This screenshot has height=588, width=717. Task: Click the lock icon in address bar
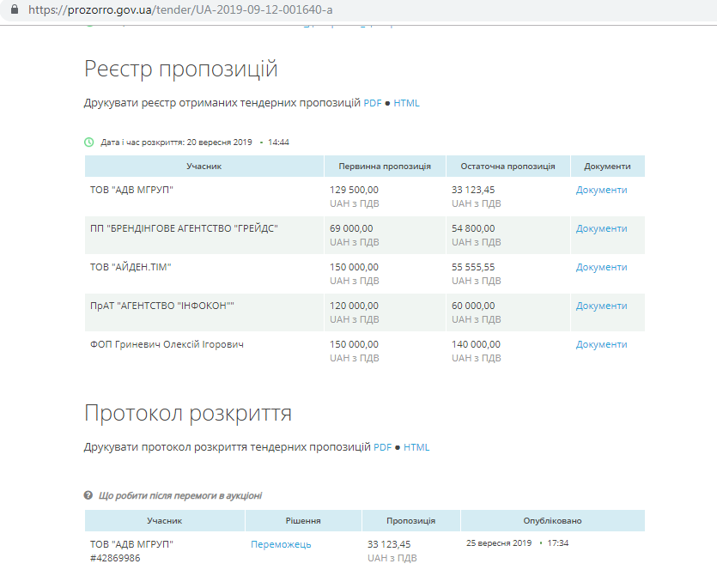[x=13, y=10]
